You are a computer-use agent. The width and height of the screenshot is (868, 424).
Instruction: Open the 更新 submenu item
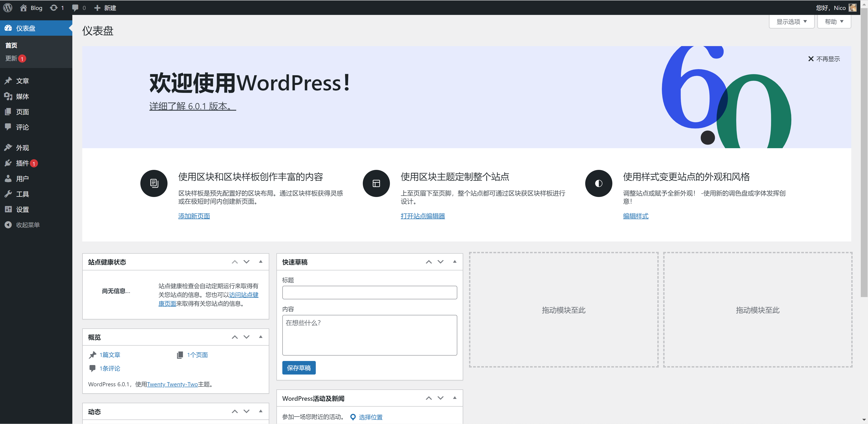[x=12, y=59]
